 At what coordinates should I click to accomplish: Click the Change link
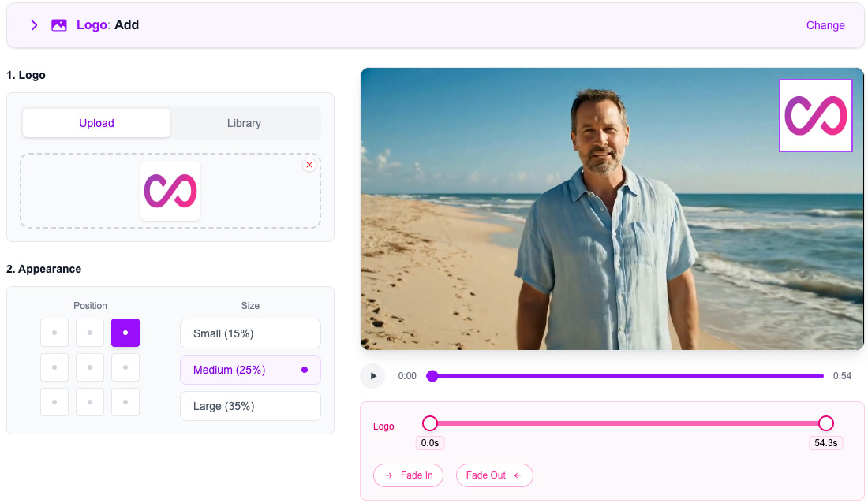(x=825, y=25)
